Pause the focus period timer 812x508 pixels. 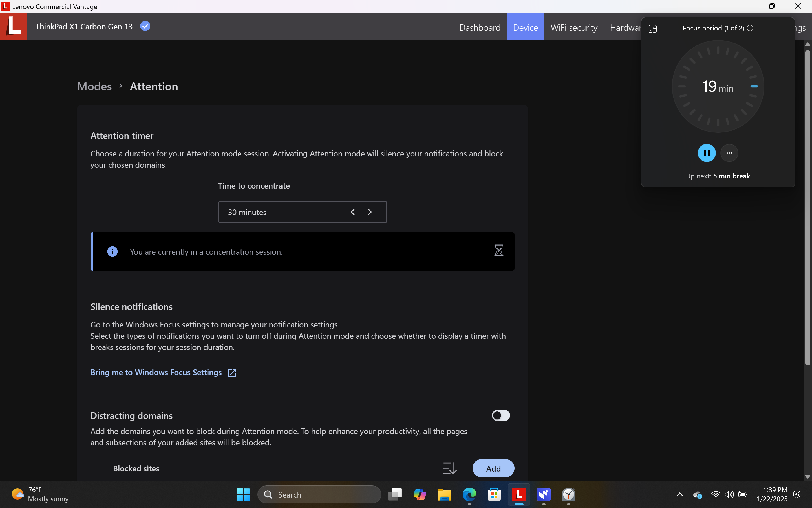click(707, 153)
